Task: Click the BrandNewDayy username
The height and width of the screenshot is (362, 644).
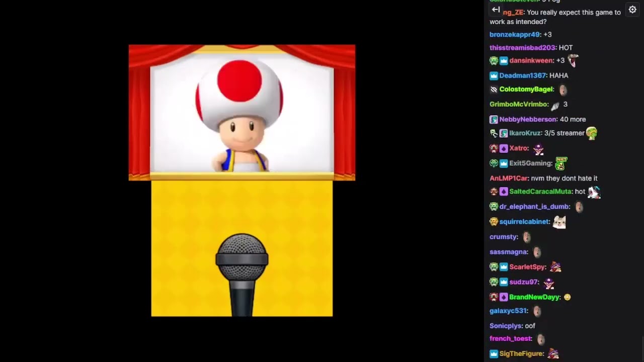Action: pyautogui.click(x=534, y=297)
